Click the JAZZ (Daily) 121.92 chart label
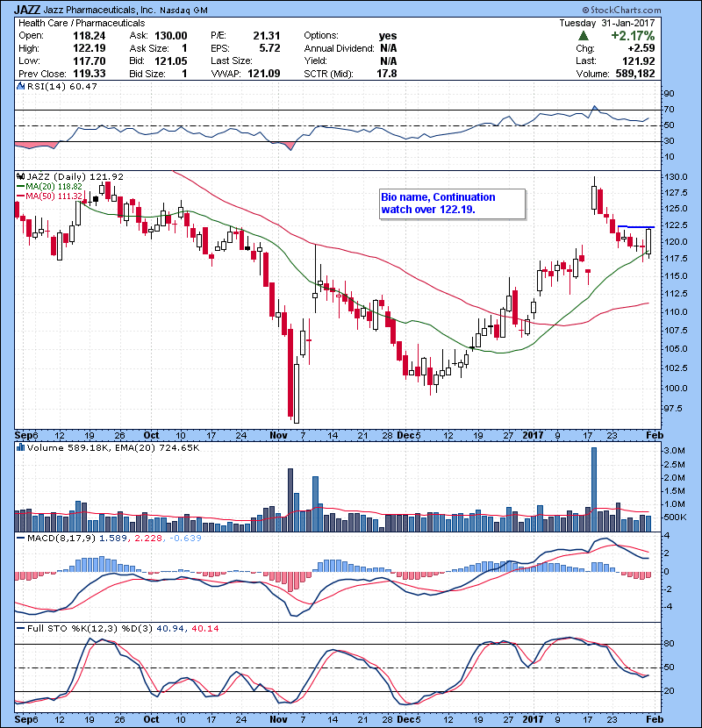Viewport: 702px width, 728px height. tap(75, 176)
